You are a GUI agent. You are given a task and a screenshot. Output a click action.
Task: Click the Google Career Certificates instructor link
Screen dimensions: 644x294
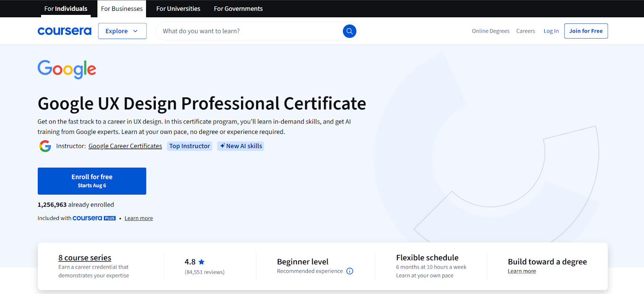click(x=125, y=146)
